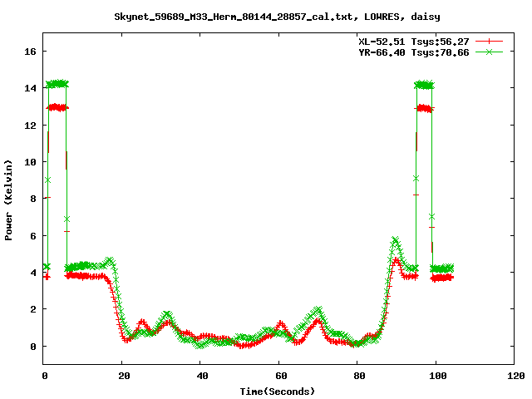The height and width of the screenshot is (399, 532).
Task: Click the green line sample in the legend
Action: point(490,52)
